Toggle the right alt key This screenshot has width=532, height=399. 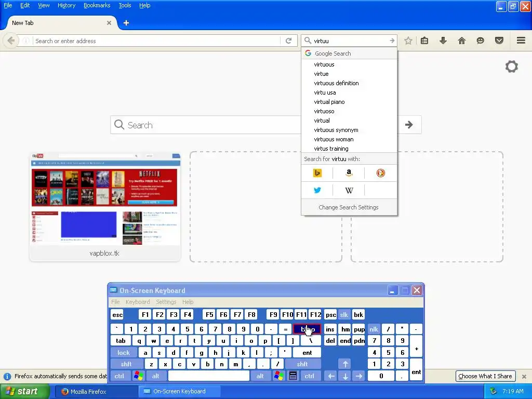(260, 376)
